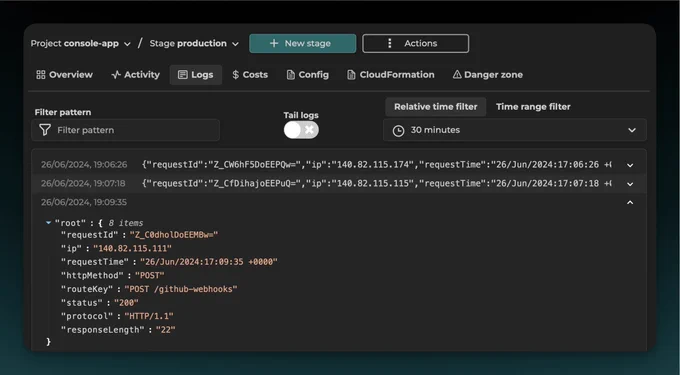Click the routeKey value POST /github-webhooks
Image resolution: width=680 pixels, height=375 pixels.
pyautogui.click(x=181, y=289)
